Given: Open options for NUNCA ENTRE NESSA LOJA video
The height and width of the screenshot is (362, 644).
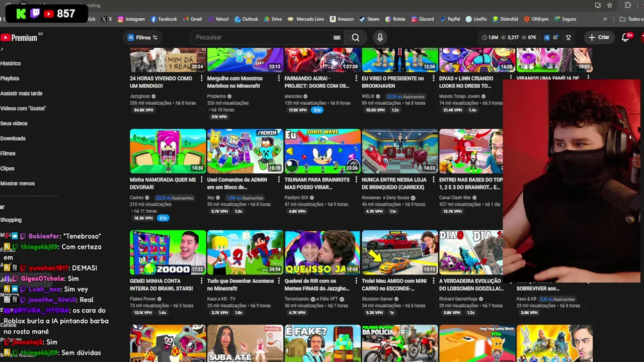Looking at the screenshot, I should click(x=434, y=180).
